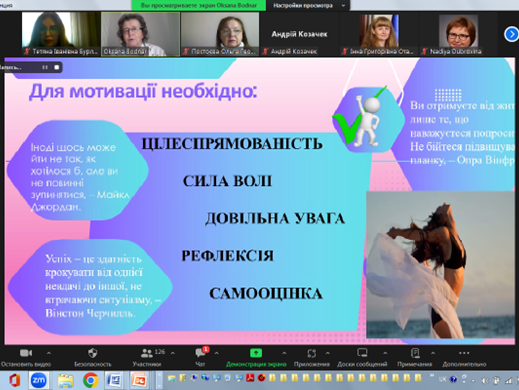Click 'Участники' label

[x=146, y=364]
